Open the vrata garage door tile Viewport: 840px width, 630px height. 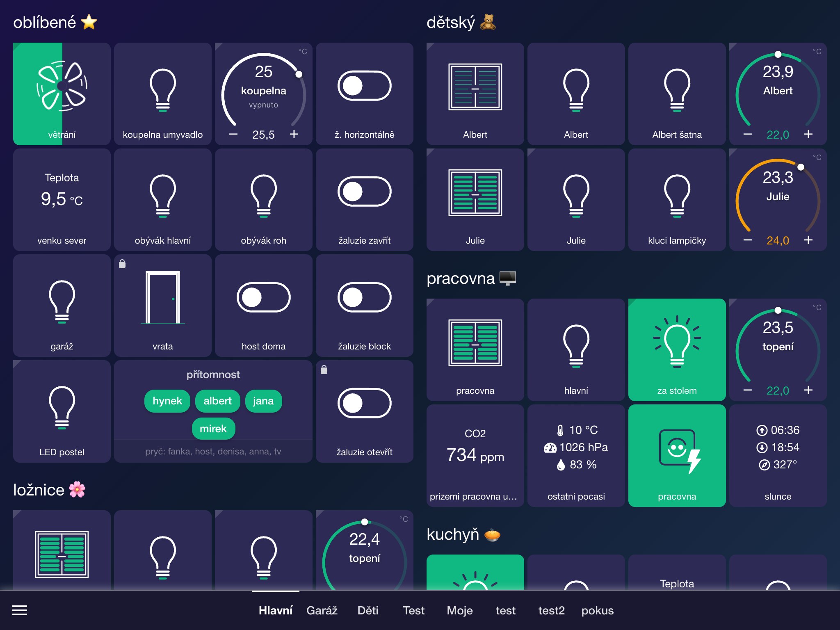click(x=163, y=306)
